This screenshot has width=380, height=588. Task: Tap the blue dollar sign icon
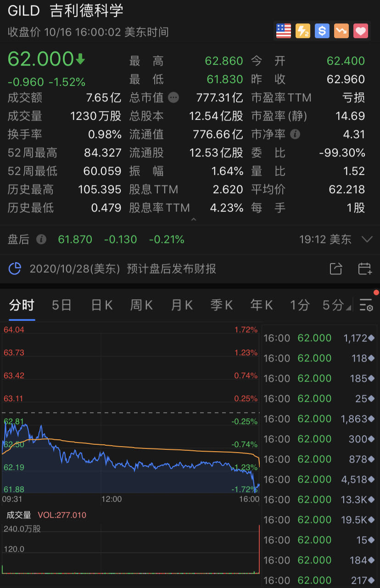point(322,31)
